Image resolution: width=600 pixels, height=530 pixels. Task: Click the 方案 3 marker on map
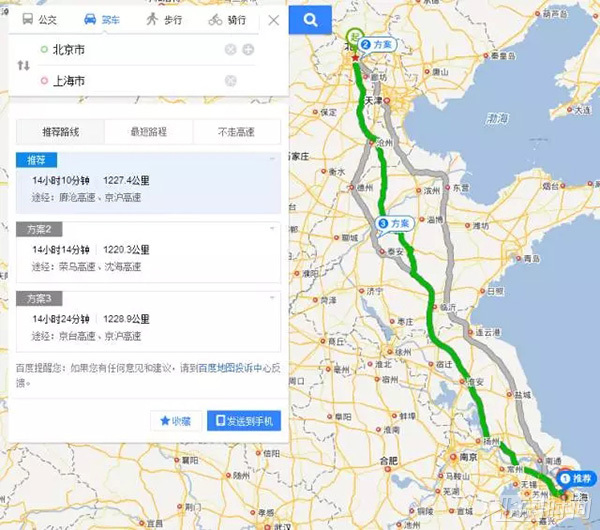point(395,224)
